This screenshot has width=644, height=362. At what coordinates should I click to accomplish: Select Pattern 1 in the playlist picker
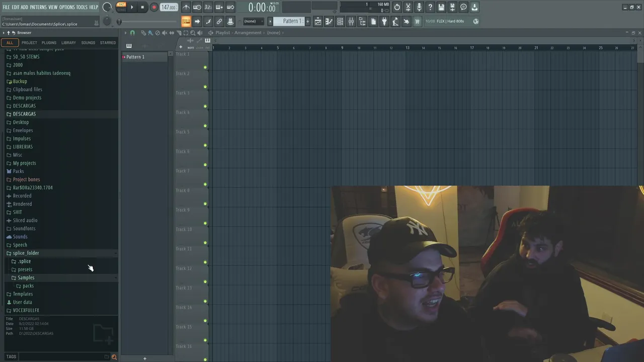click(x=145, y=57)
